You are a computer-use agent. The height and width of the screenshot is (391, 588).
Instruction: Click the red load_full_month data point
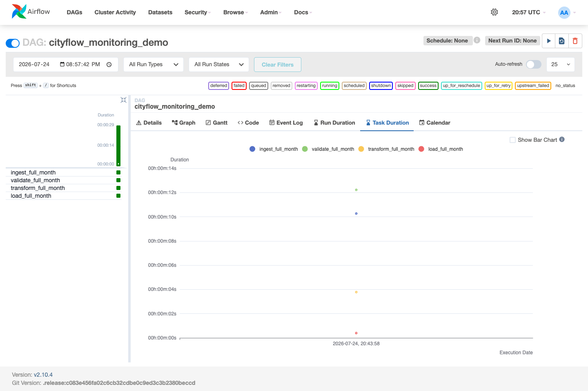[356, 333]
